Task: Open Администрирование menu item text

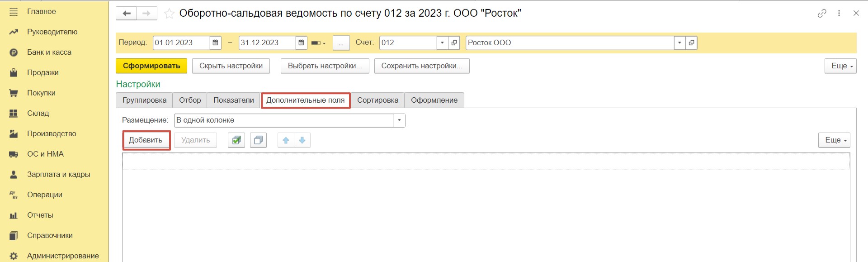Action: click(63, 256)
